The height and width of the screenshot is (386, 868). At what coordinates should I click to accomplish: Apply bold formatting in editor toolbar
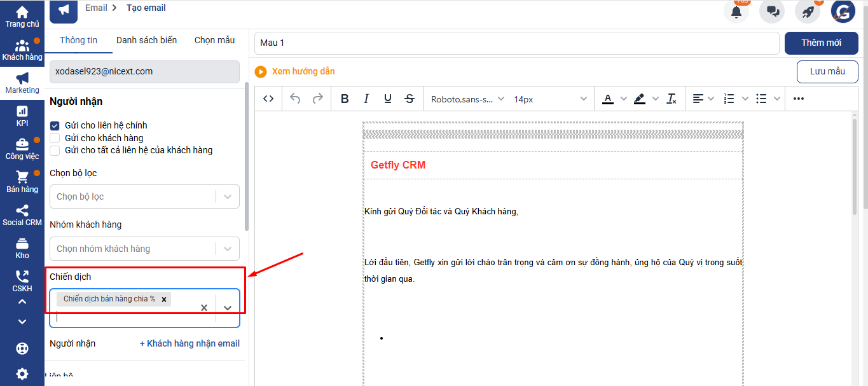pyautogui.click(x=345, y=99)
